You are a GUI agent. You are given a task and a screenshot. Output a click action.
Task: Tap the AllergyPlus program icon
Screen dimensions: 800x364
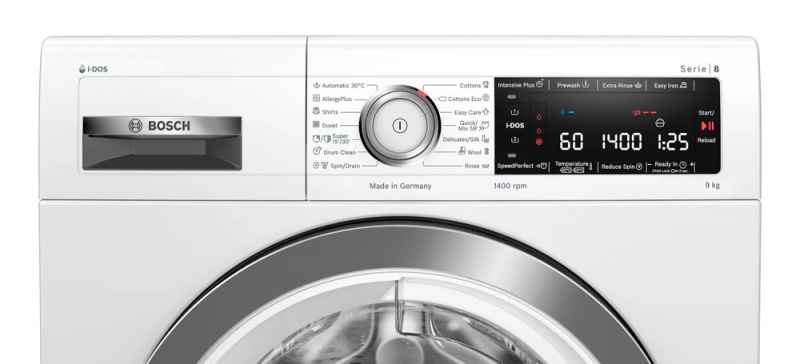click(x=316, y=99)
